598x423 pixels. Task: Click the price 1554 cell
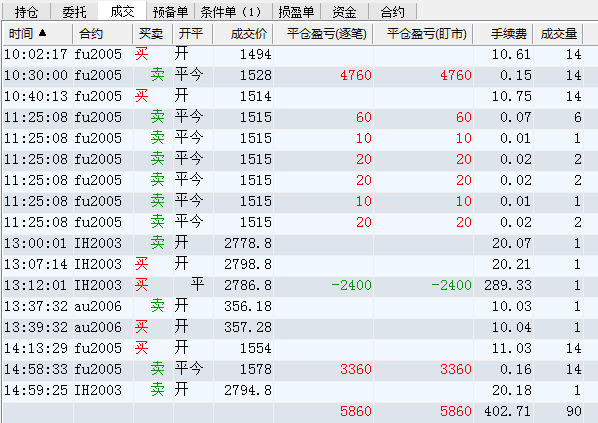[256, 348]
